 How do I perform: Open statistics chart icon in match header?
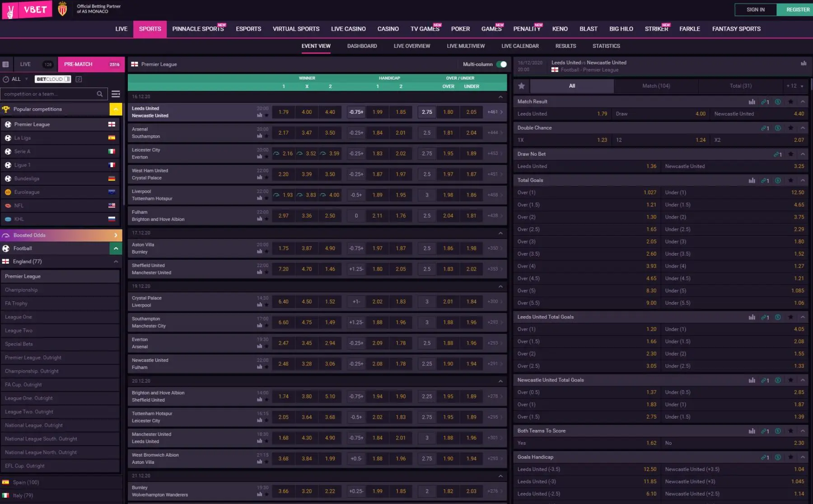(804, 63)
